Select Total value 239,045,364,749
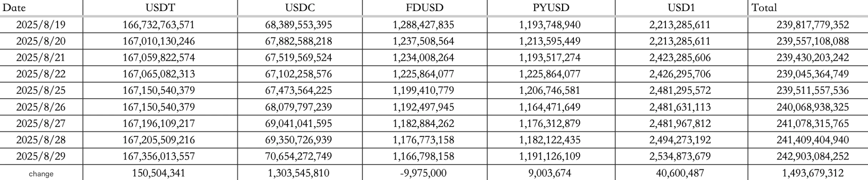Image resolution: width=868 pixels, height=180 pixels. (813, 74)
